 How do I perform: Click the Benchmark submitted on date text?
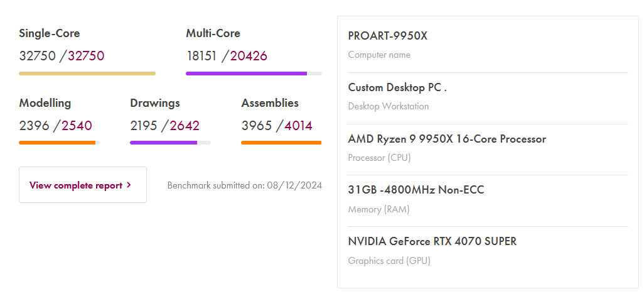point(245,185)
